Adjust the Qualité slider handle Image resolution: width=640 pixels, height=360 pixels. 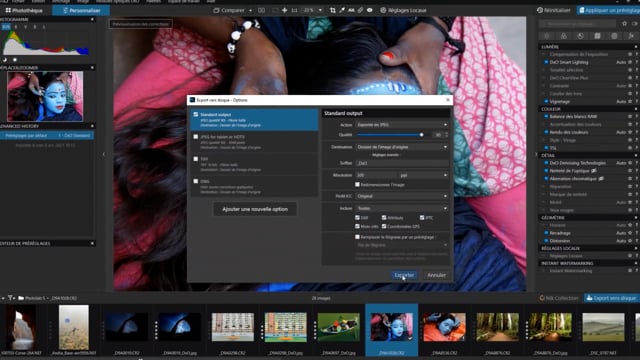(x=421, y=135)
